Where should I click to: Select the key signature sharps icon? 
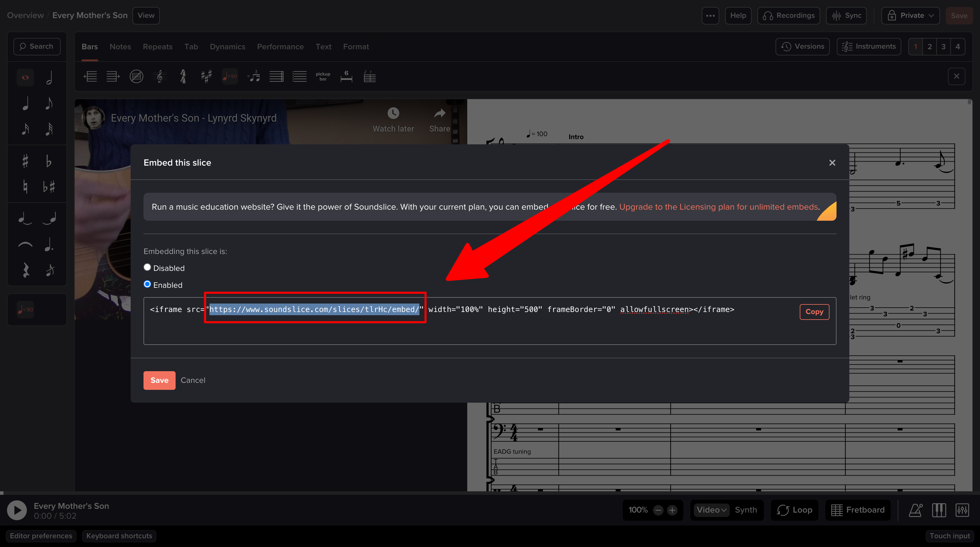tap(206, 76)
